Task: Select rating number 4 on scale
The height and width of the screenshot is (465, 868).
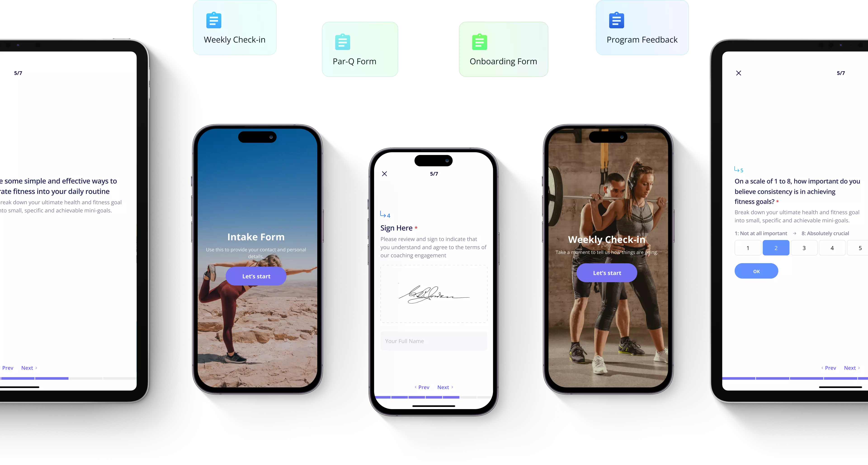Action: [x=832, y=248]
